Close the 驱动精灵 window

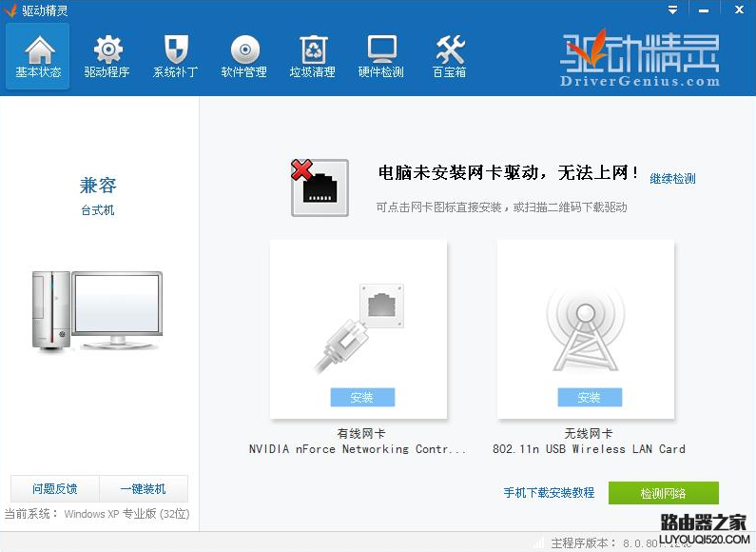739,10
